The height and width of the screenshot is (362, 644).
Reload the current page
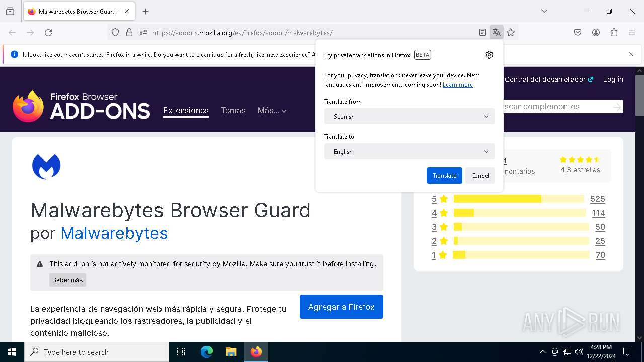tap(48, 33)
